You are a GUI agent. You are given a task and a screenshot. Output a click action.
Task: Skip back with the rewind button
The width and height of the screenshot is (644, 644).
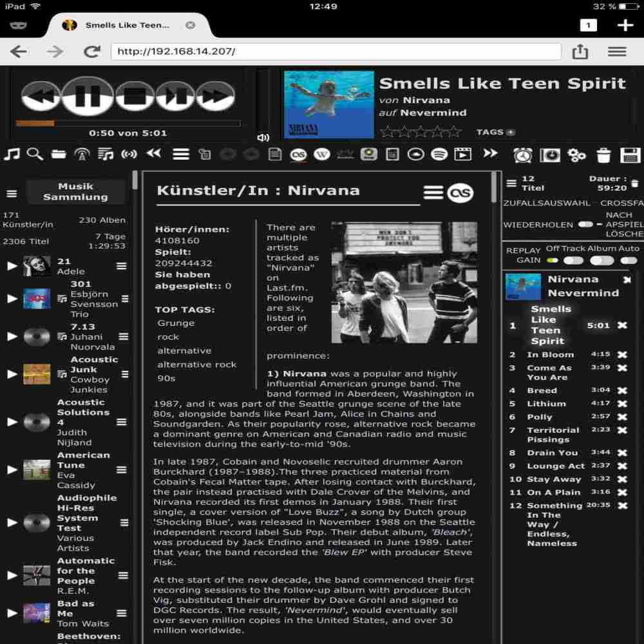coord(41,96)
